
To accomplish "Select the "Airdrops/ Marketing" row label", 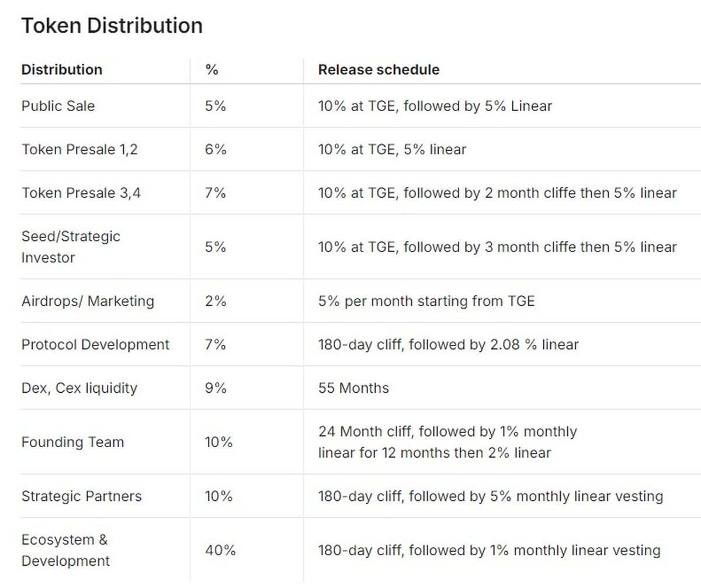I will coord(88,301).
